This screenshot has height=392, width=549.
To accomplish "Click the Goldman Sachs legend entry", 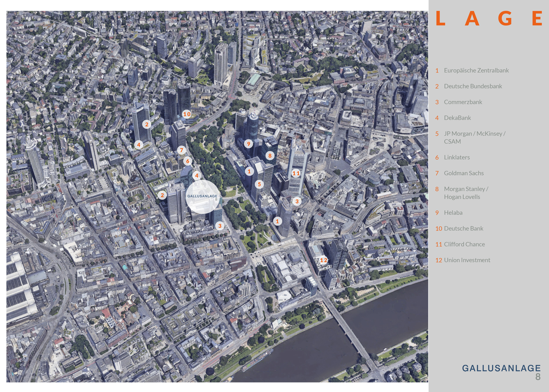I will pos(464,173).
